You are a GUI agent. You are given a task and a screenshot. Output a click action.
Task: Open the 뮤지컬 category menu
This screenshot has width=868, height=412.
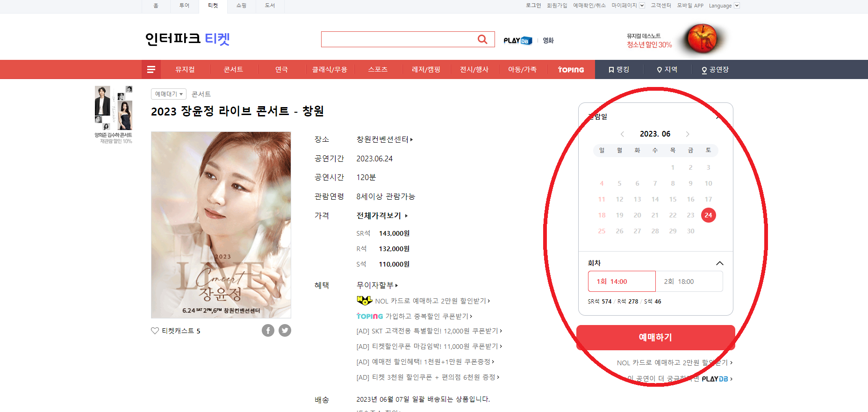[185, 70]
